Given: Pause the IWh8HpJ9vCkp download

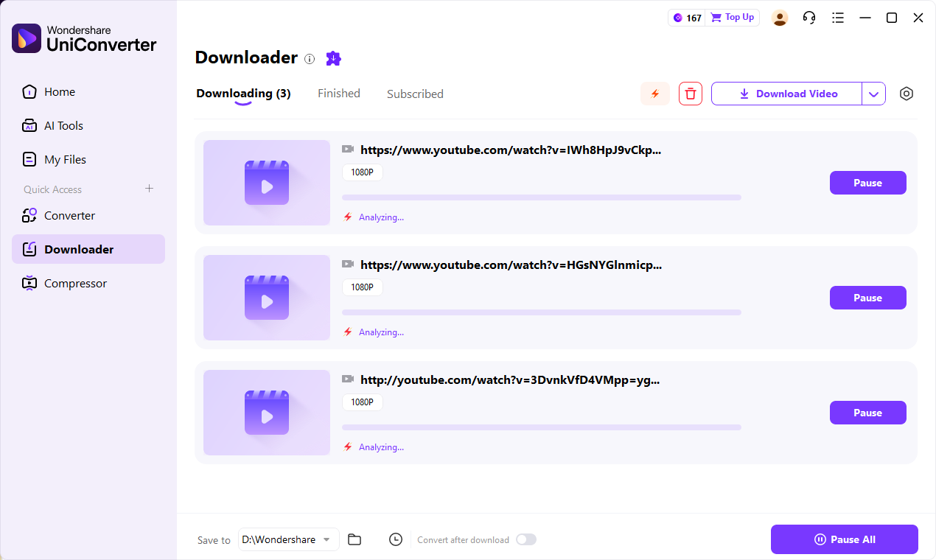Looking at the screenshot, I should tap(868, 183).
